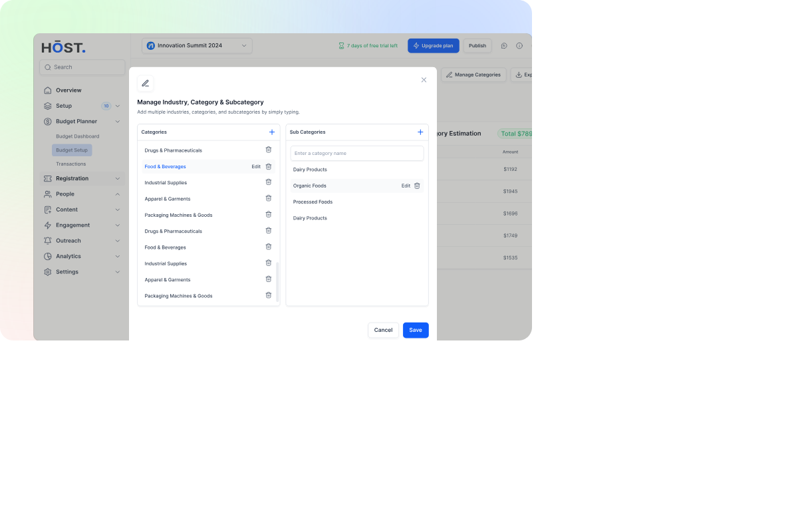Close the Manage Industry modal
The height and width of the screenshot is (532, 798).
(x=424, y=80)
